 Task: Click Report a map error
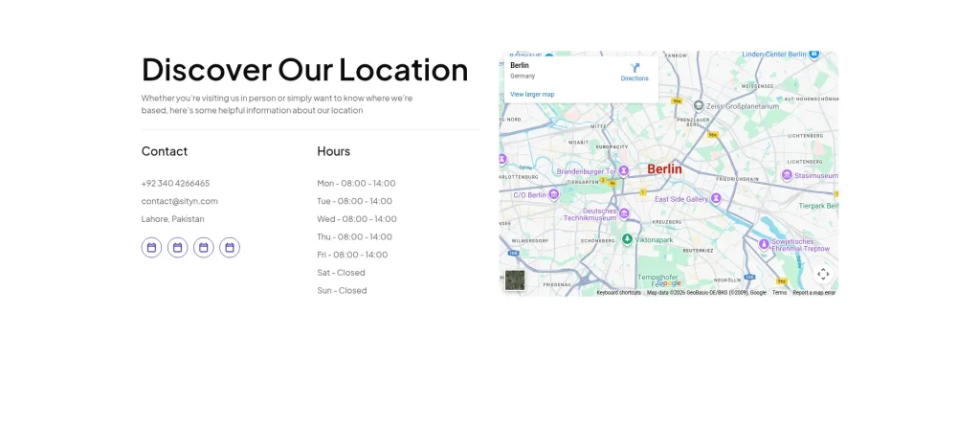(814, 293)
